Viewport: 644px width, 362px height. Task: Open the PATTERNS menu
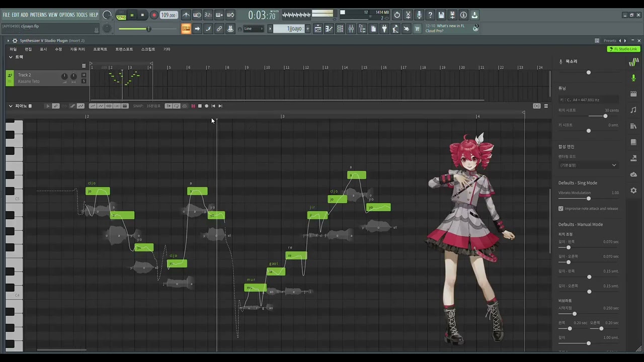(x=38, y=15)
